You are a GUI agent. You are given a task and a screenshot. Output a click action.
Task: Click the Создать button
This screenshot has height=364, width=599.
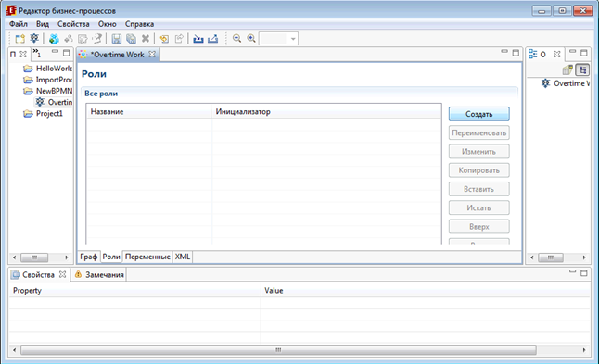(479, 114)
